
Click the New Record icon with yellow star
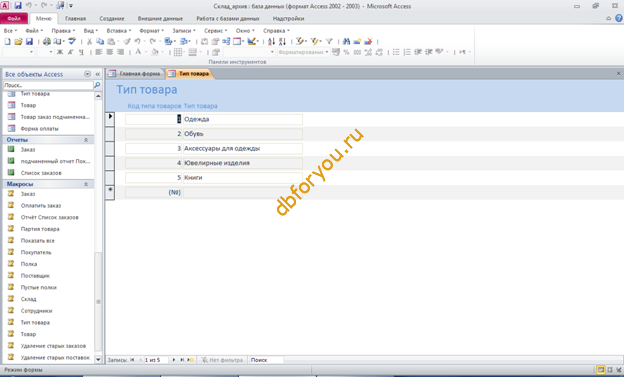tap(357, 41)
